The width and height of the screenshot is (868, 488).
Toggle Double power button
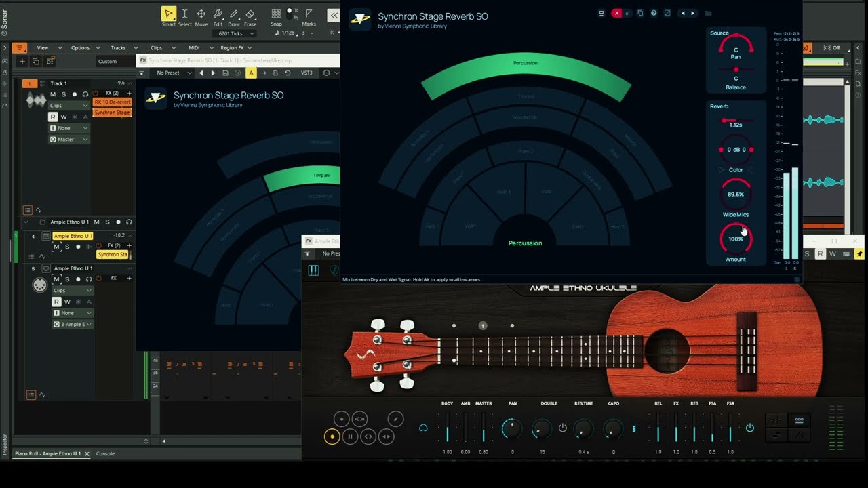coord(562,428)
